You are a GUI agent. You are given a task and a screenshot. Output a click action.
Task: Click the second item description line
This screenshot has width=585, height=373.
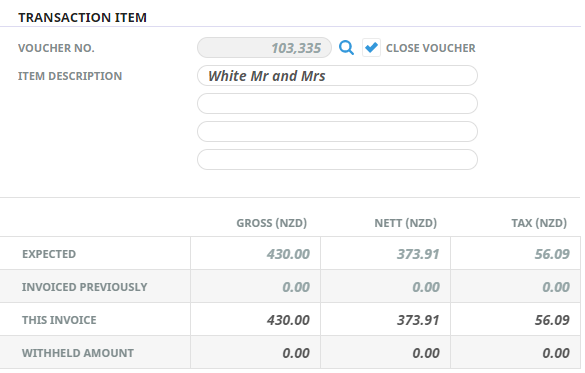click(337, 104)
